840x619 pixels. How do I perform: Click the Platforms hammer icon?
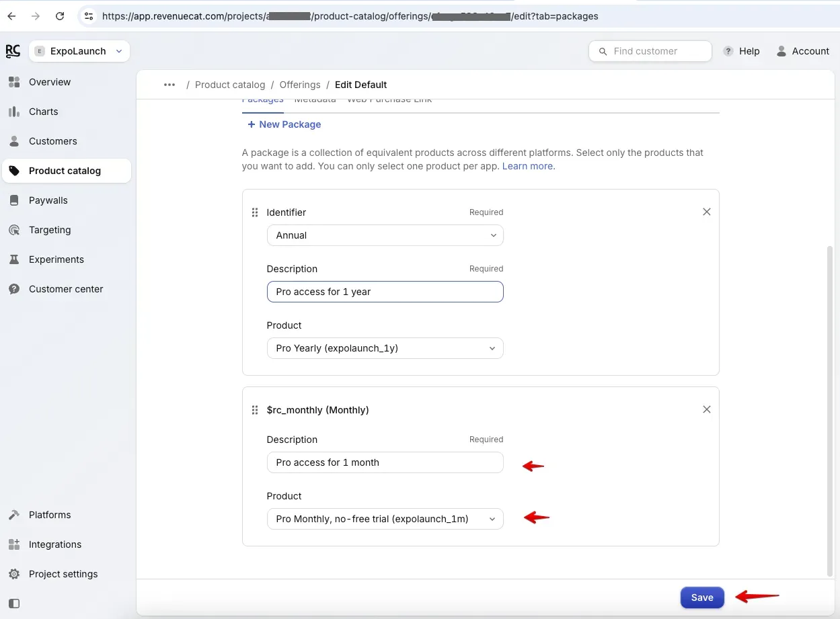tap(14, 515)
